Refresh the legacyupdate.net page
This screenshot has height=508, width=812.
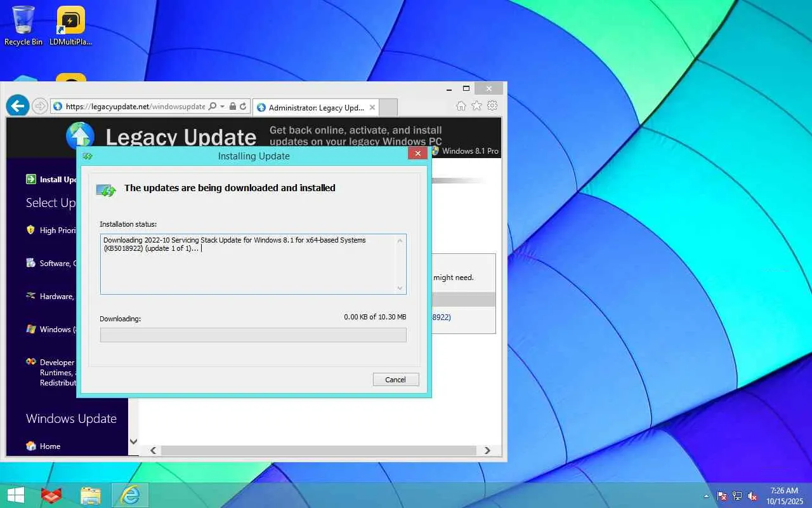243,107
